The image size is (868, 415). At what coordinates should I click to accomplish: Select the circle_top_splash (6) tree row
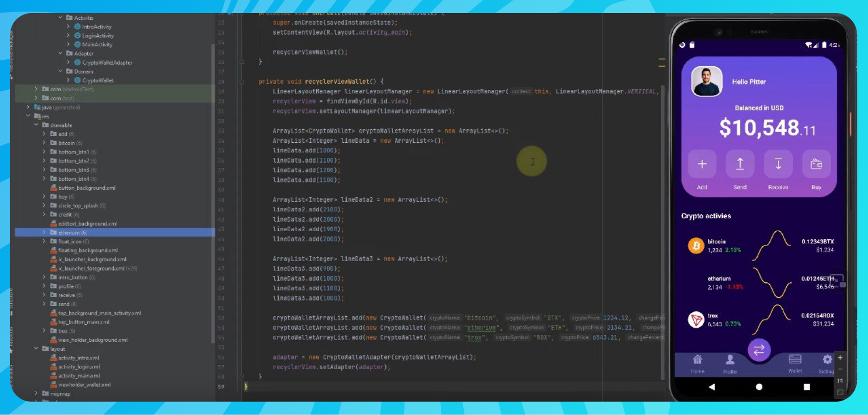tap(115, 206)
